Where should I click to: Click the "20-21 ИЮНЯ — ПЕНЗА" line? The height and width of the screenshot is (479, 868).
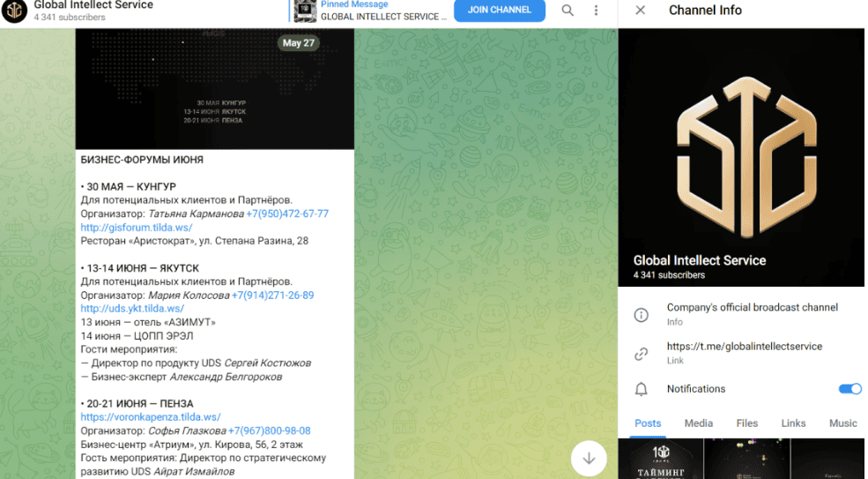(137, 404)
